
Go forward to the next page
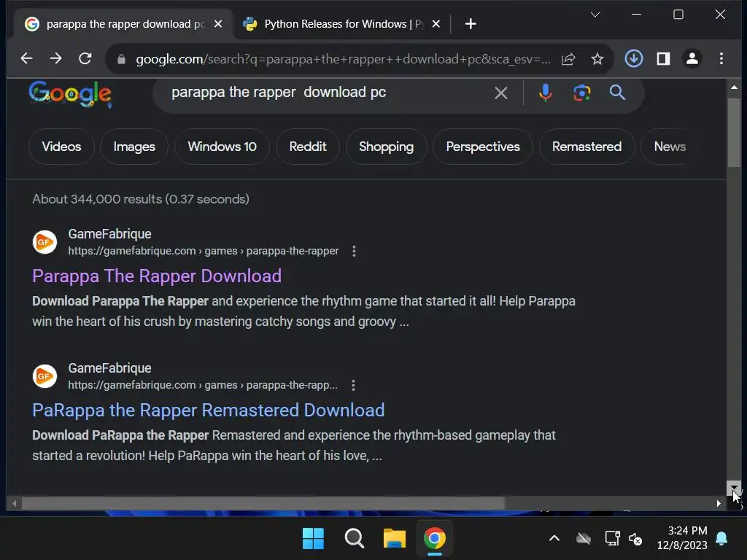pos(55,58)
